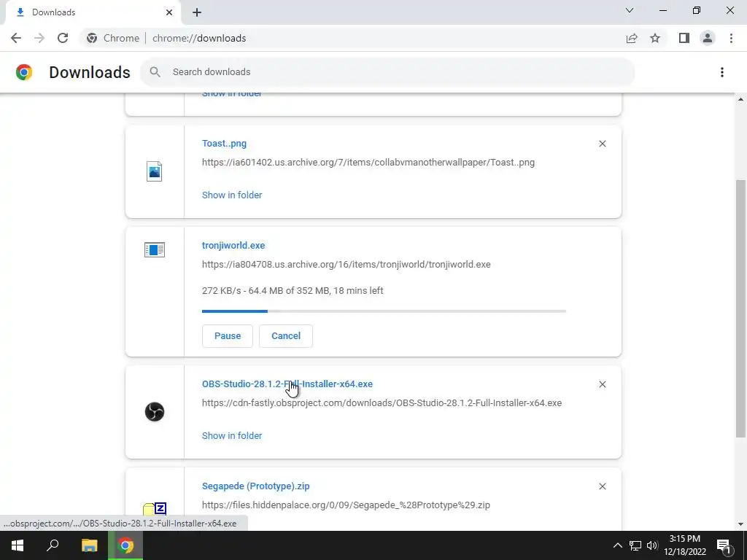Show Toast..png in folder
747x560 pixels.
click(232, 195)
